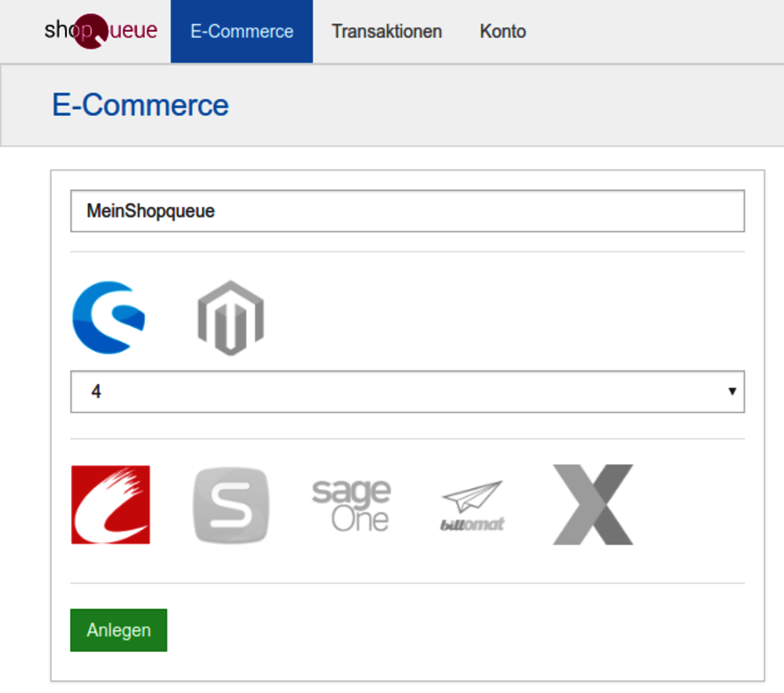
Task: Choose the gray Magento shop icon
Action: coord(230,318)
